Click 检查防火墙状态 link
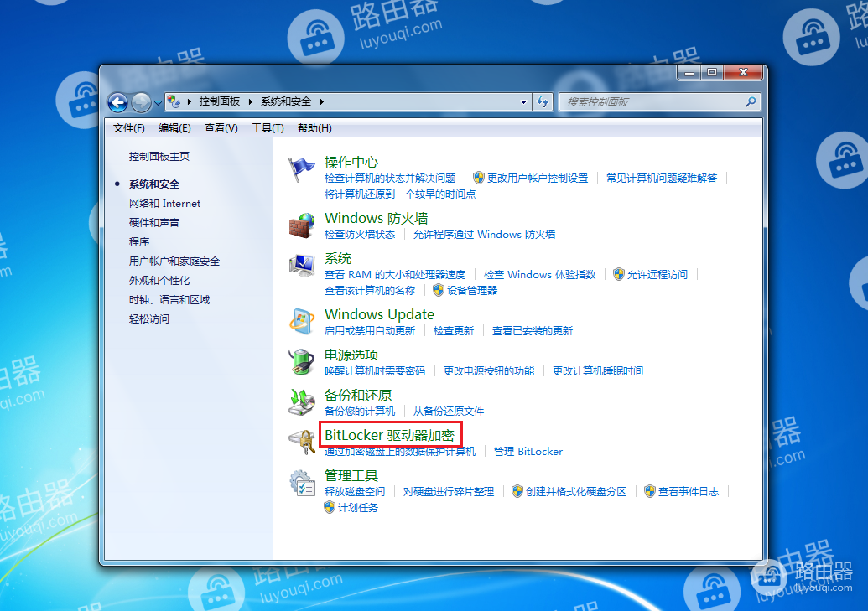Screen dimensions: 868x611 pyautogui.click(x=359, y=235)
